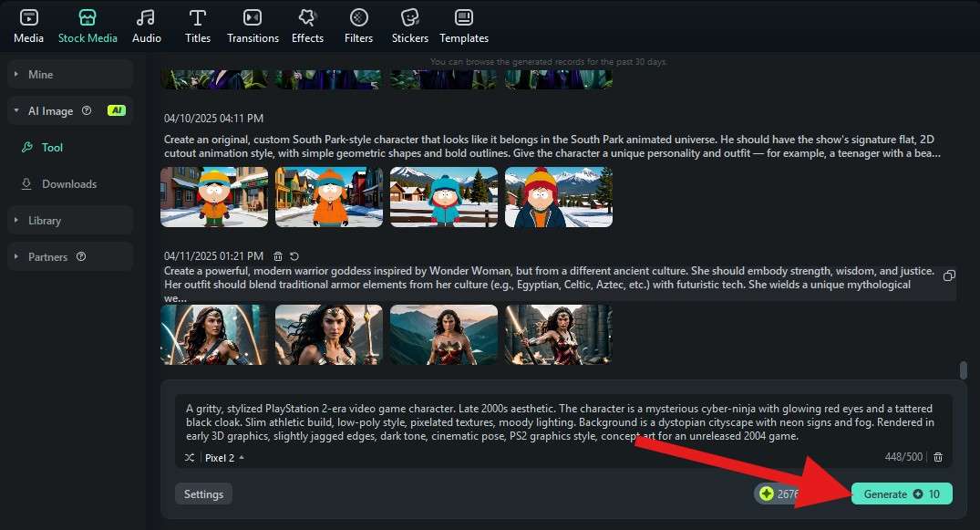The height and width of the screenshot is (530, 980).
Task: Select first warrior goddess image thumbnail
Action: (x=214, y=335)
